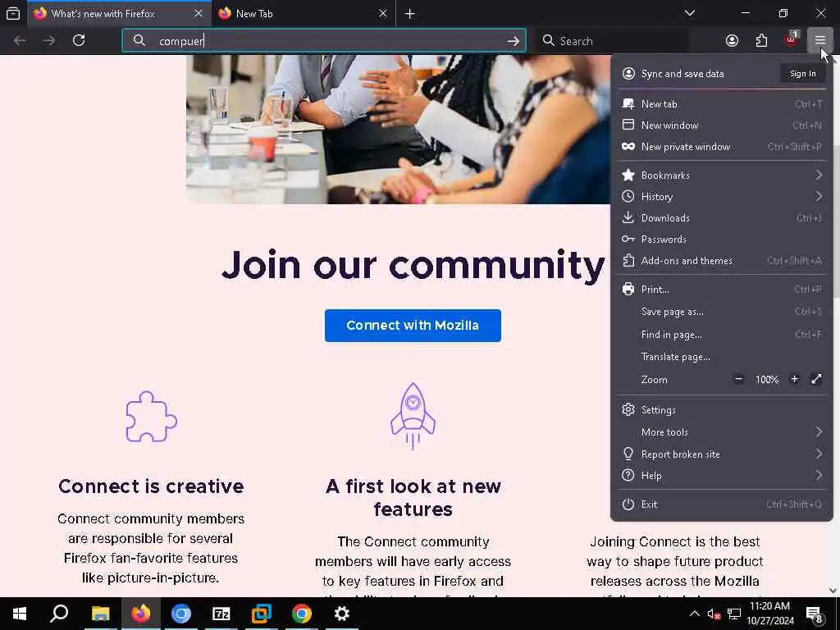Screen dimensions: 840x630
Task: Open a new tab with plus button
Action: 410,13
